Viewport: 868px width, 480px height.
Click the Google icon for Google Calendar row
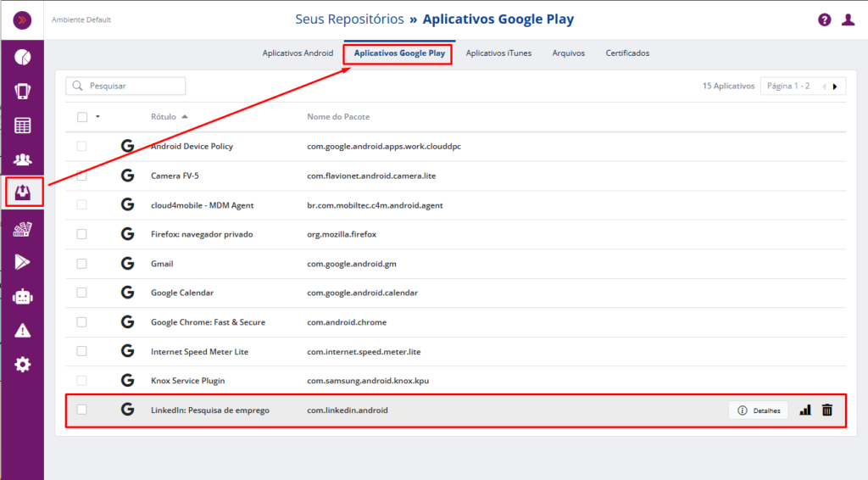tap(127, 293)
